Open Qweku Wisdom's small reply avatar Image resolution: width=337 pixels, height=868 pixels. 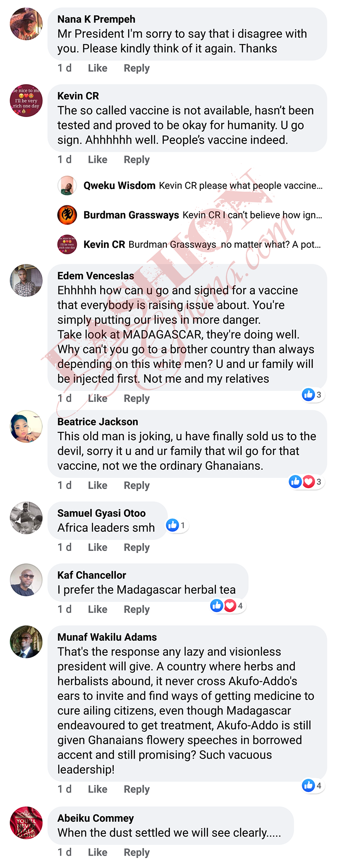click(x=67, y=186)
